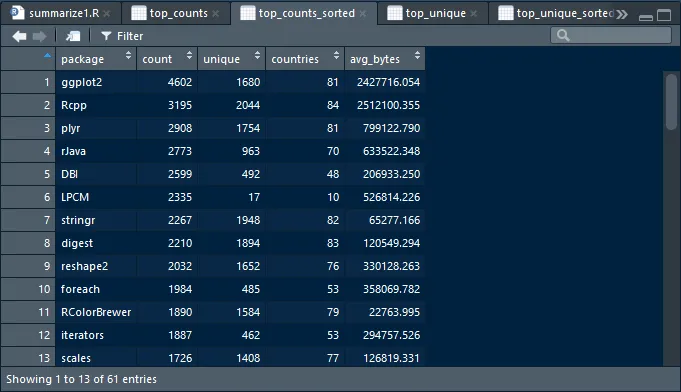Select the reshape2 package cell
681x392 pixels.
point(96,266)
